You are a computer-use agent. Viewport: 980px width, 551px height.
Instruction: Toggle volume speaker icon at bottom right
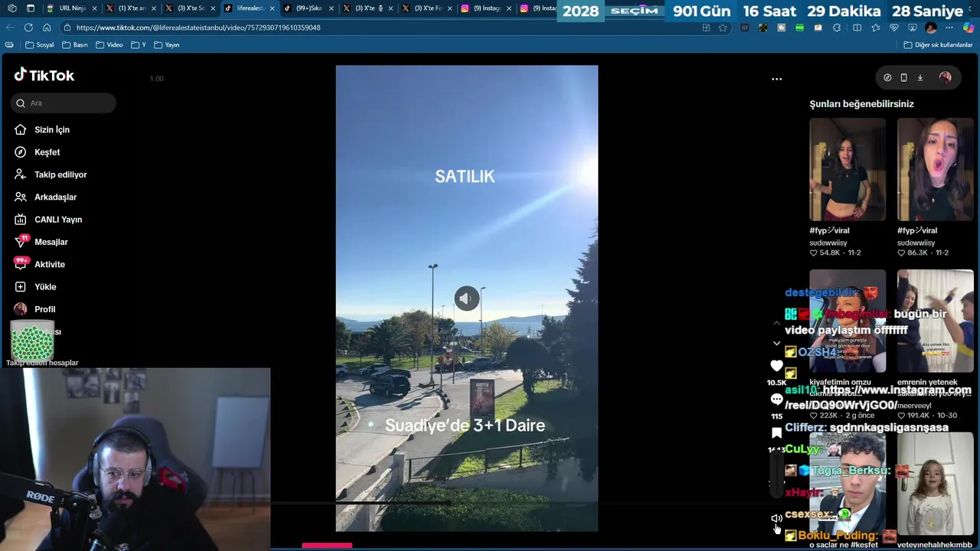776,519
